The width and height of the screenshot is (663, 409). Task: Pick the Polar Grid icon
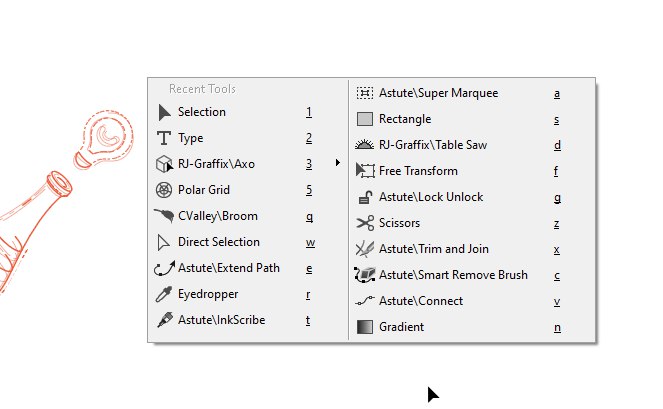point(164,190)
